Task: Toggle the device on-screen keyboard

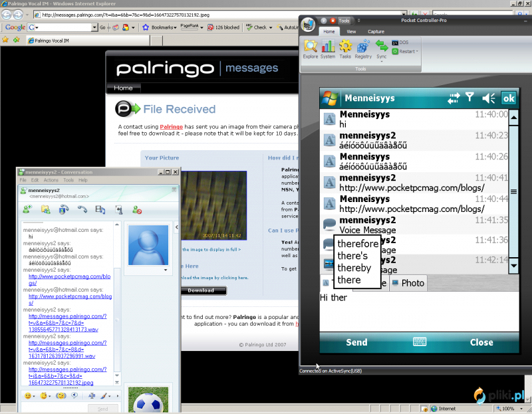Action: (x=420, y=342)
